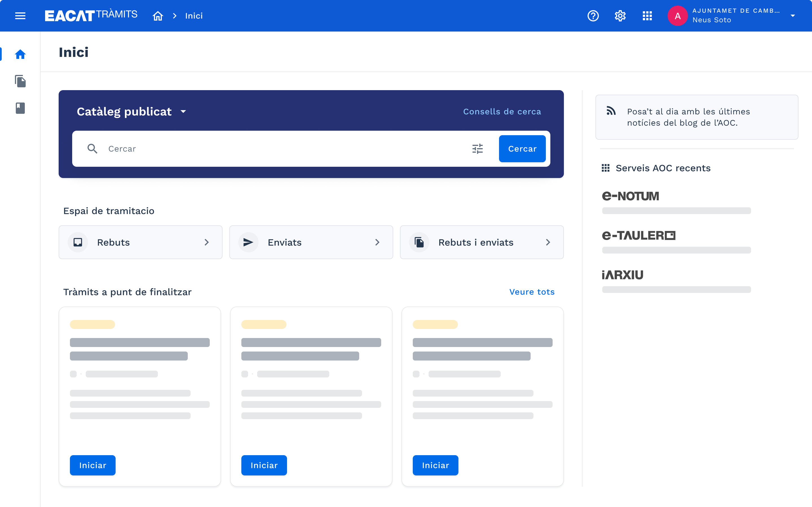
Task: Open Rebuts i enviats section
Action: tap(482, 242)
